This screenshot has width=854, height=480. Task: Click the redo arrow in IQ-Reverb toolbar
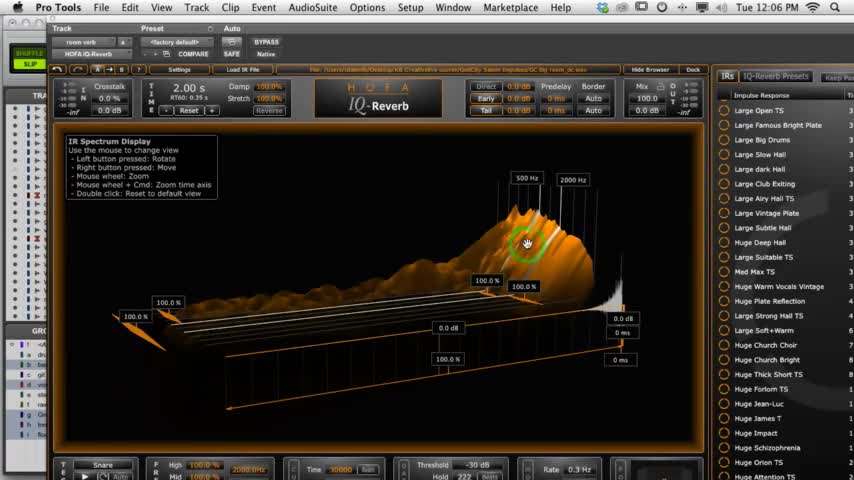click(78, 70)
